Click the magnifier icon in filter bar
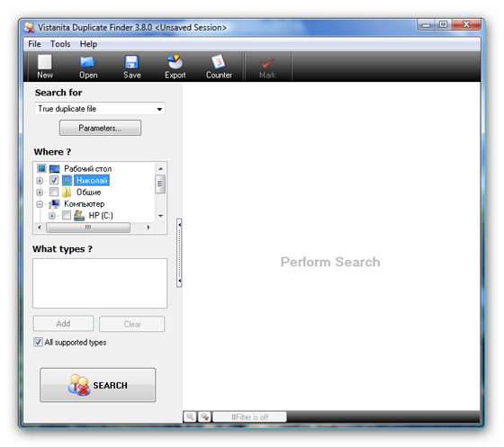504x447 pixels. [190, 416]
